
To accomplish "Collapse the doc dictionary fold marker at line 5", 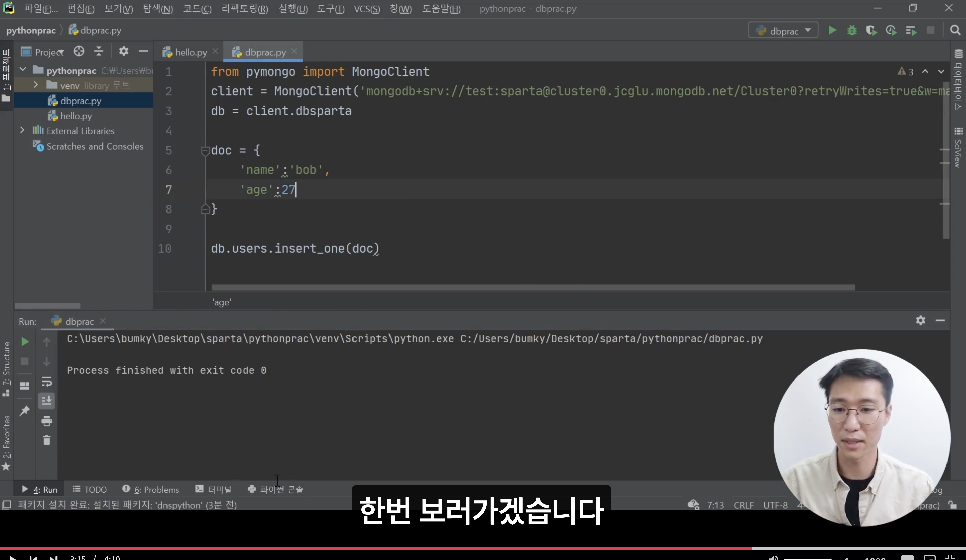I will pos(205,151).
